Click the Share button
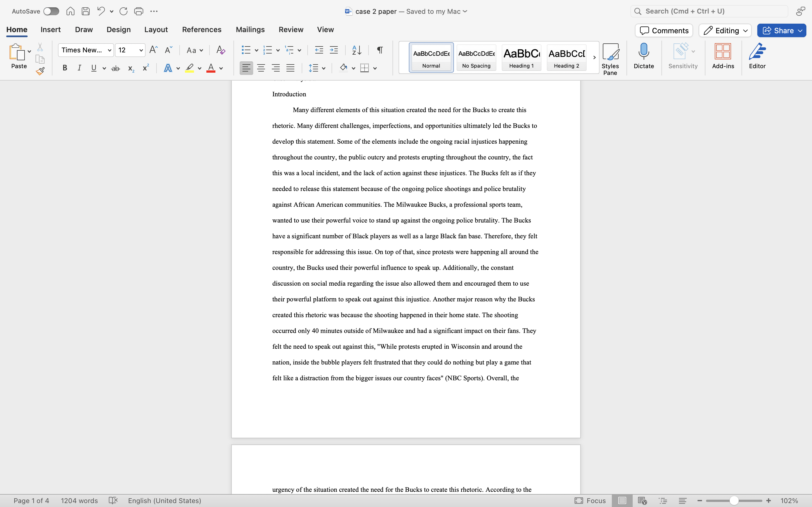The height and width of the screenshot is (507, 812). (x=781, y=30)
